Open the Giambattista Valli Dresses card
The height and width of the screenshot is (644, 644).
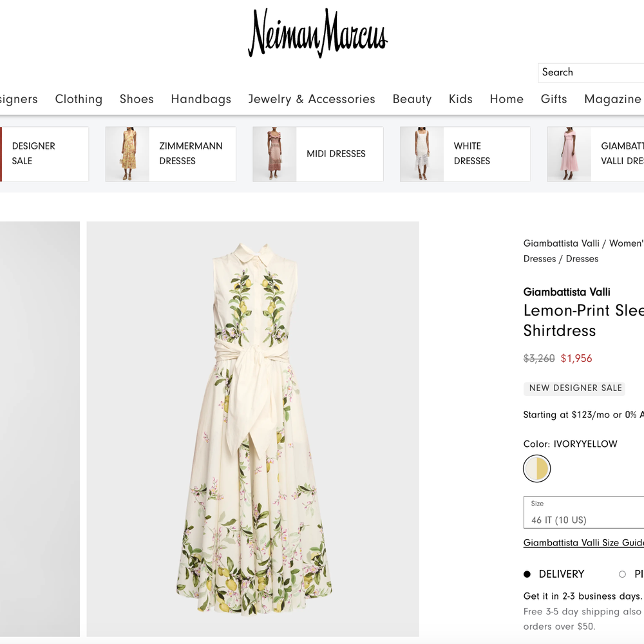596,154
